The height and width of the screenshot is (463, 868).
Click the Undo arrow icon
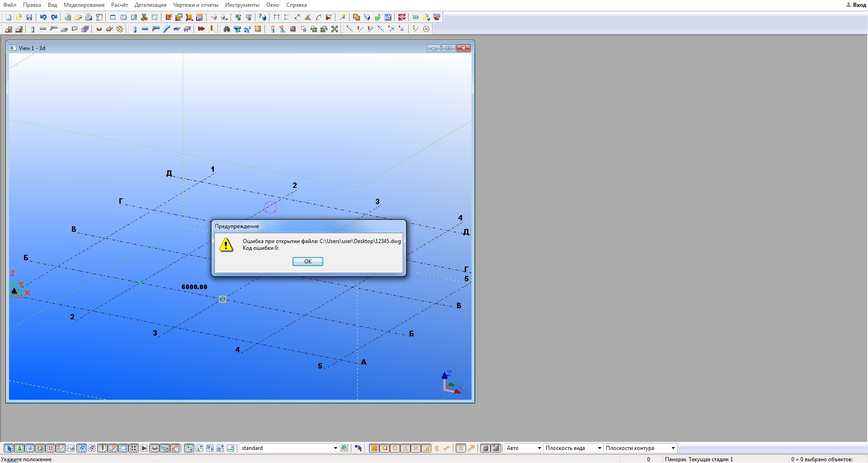pos(43,18)
